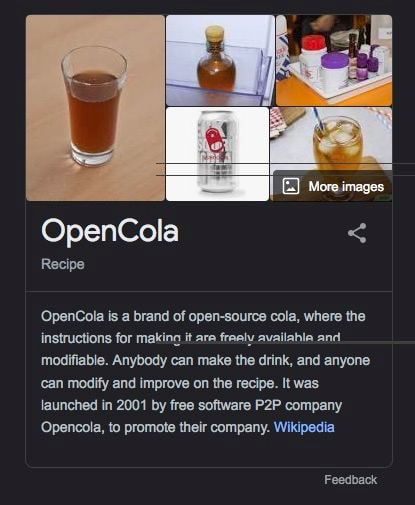Viewport: 415px width, 505px height.
Task: Open the large glass of cola photo
Action: click(x=95, y=108)
